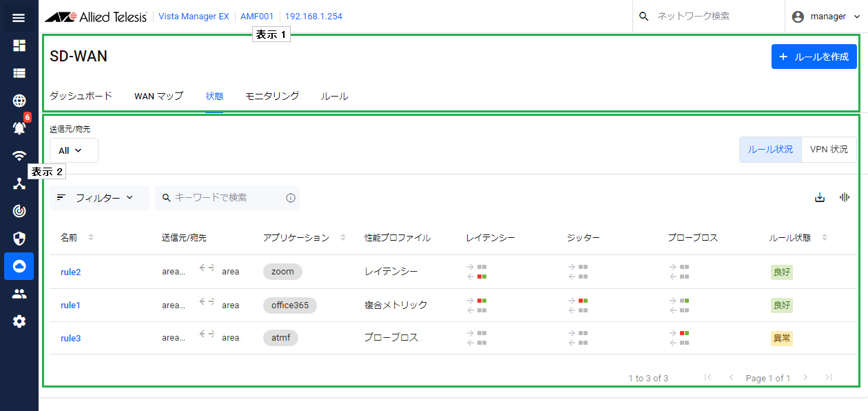The image size is (868, 411).
Task: Open the notification bell with badge
Action: pos(19,128)
